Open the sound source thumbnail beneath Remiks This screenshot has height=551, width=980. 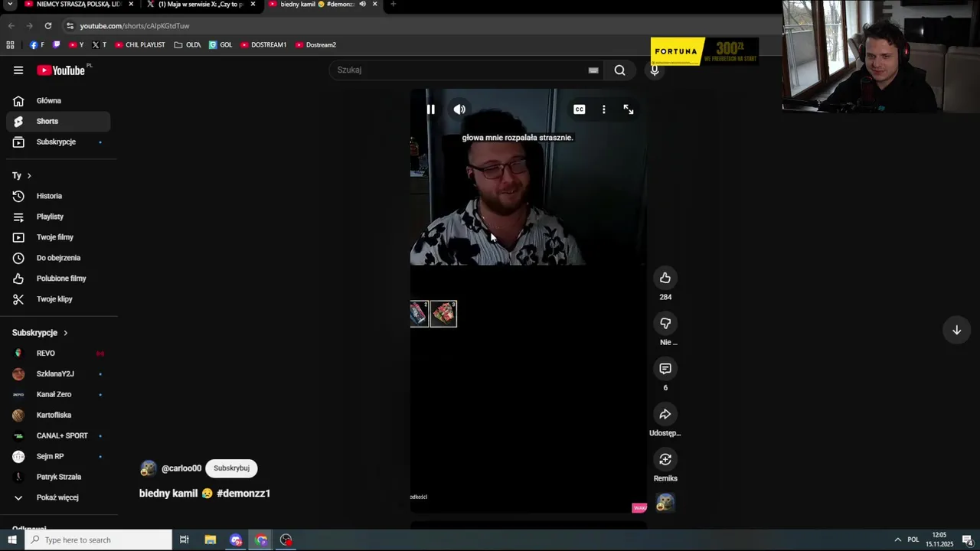coord(665,503)
